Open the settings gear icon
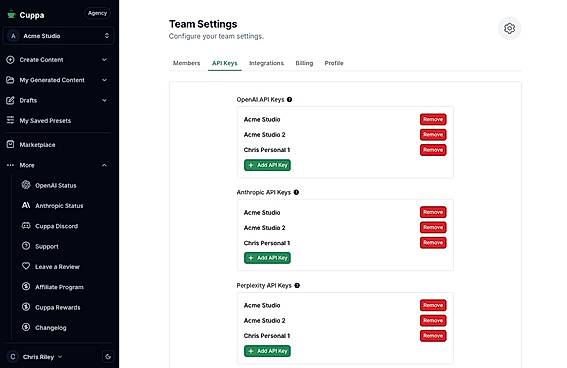Screen dimensions: 567x368 (509, 28)
